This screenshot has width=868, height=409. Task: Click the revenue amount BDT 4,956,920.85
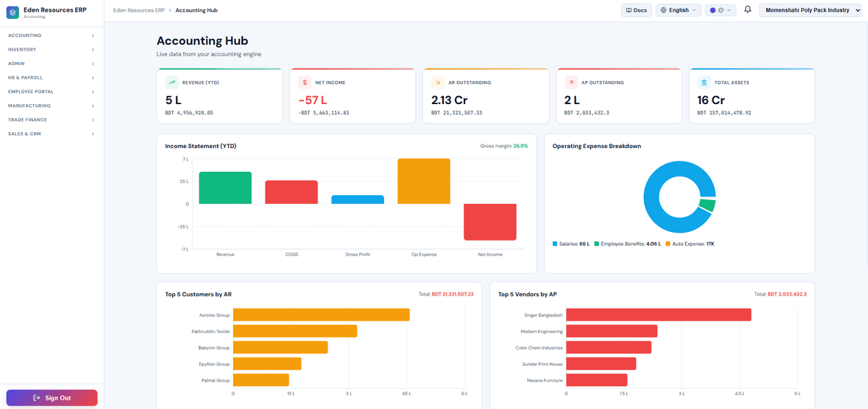click(x=190, y=113)
